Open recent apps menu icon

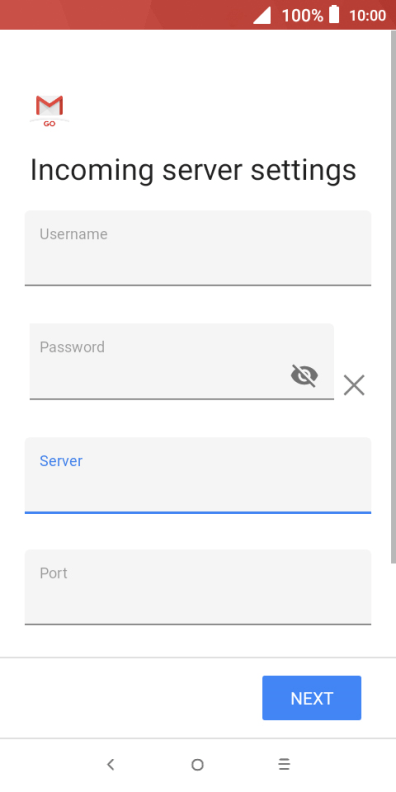click(x=284, y=765)
